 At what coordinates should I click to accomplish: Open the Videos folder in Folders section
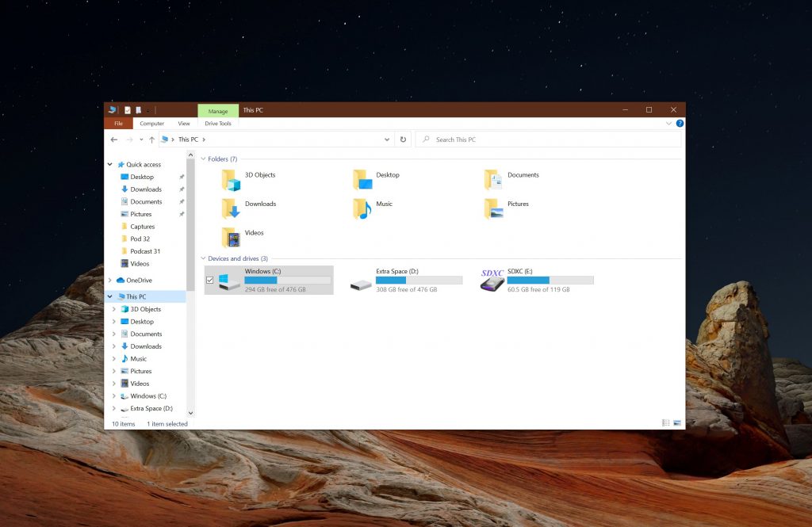coord(231,238)
